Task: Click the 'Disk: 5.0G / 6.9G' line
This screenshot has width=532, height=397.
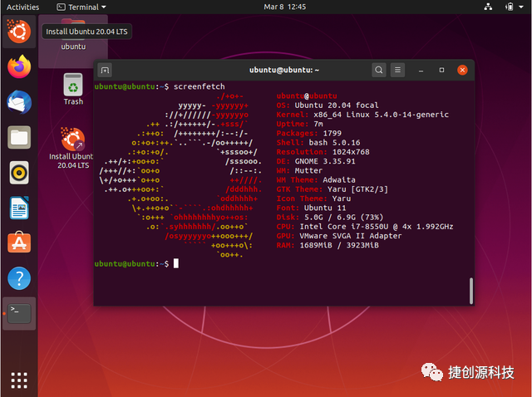Action: click(x=330, y=217)
